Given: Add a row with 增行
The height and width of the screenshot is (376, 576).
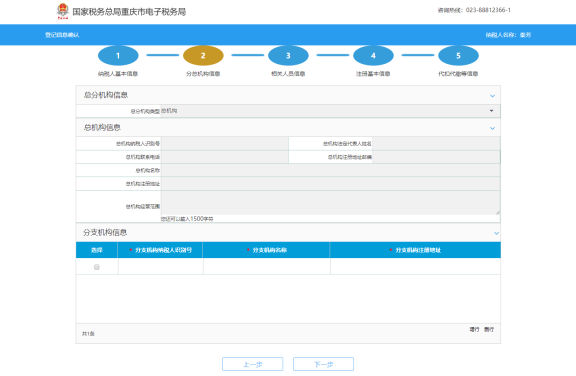Looking at the screenshot, I should (x=474, y=329).
